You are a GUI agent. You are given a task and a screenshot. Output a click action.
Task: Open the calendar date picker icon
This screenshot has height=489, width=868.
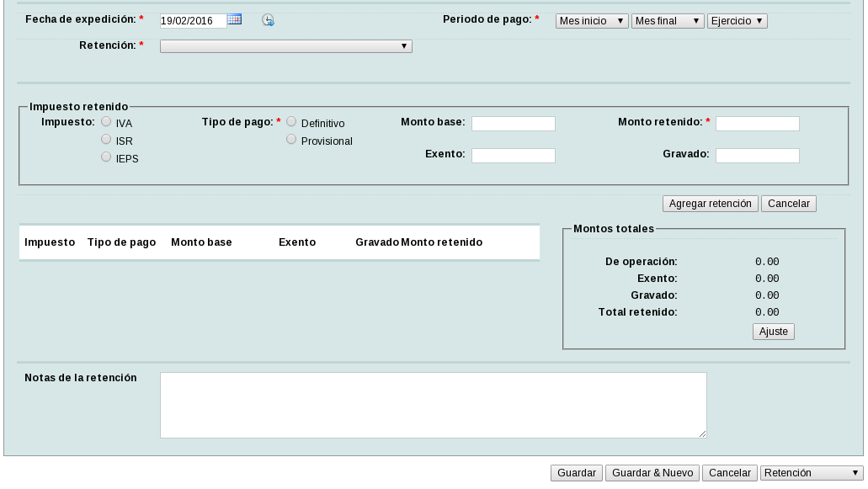(234, 19)
